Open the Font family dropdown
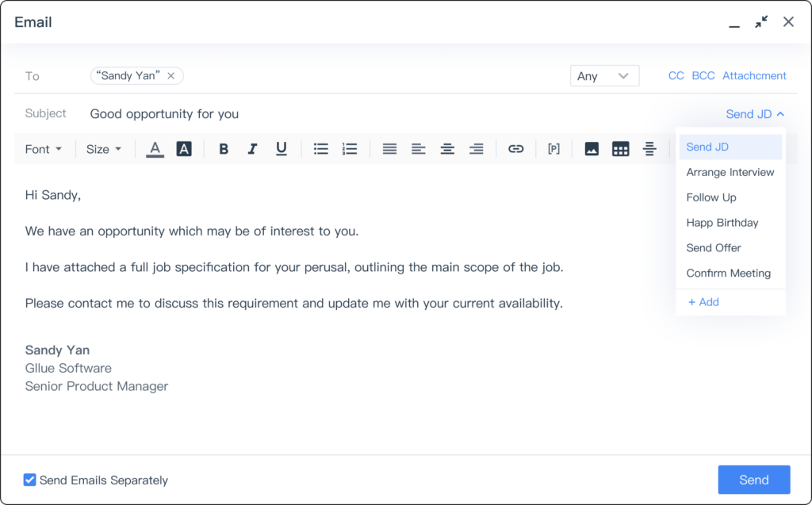The height and width of the screenshot is (505, 812). pos(44,148)
